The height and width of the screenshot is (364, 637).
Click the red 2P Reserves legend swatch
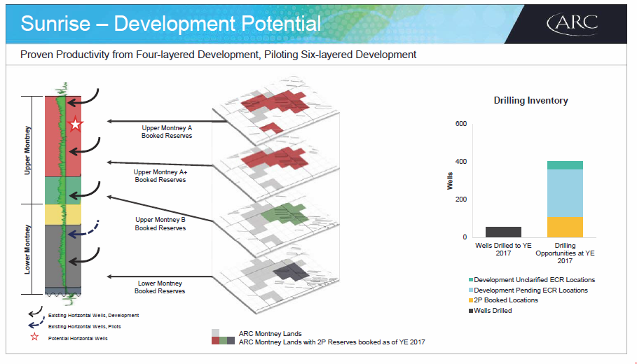[x=215, y=340]
